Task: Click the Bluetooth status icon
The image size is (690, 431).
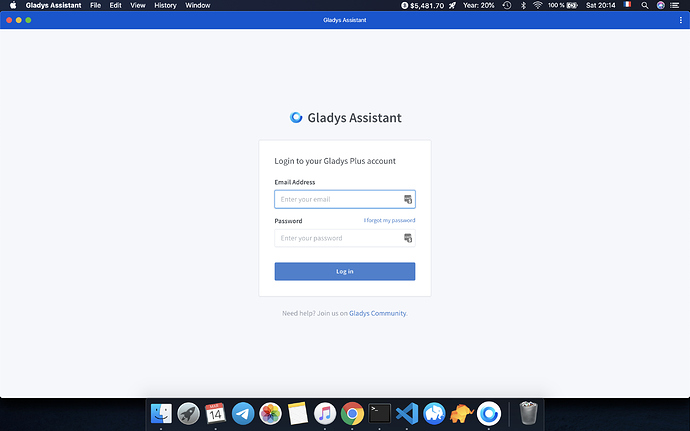Action: pyautogui.click(x=523, y=5)
